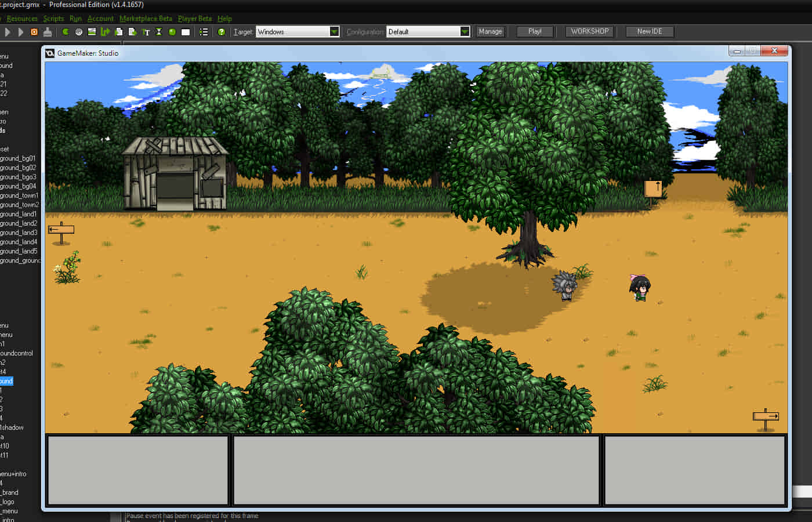Click the character with the pink bow
812x522 pixels.
[640, 287]
